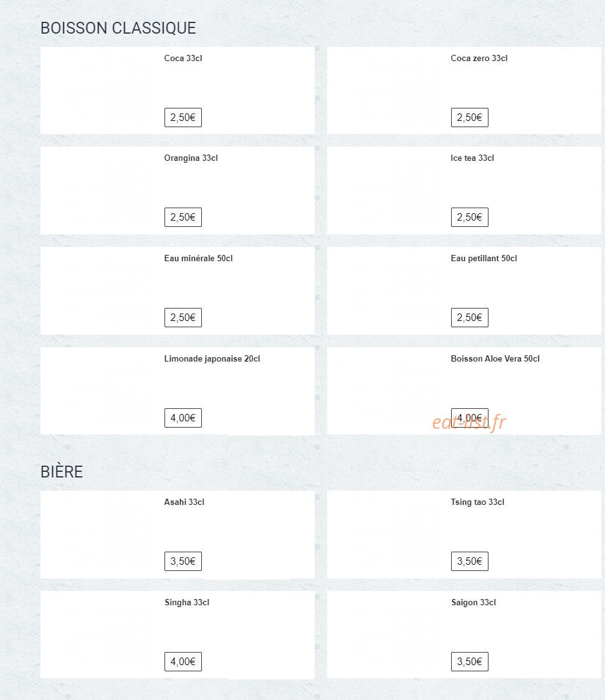Click the eat-list.fr watermark link
Screen dimensions: 605x700
point(469,423)
